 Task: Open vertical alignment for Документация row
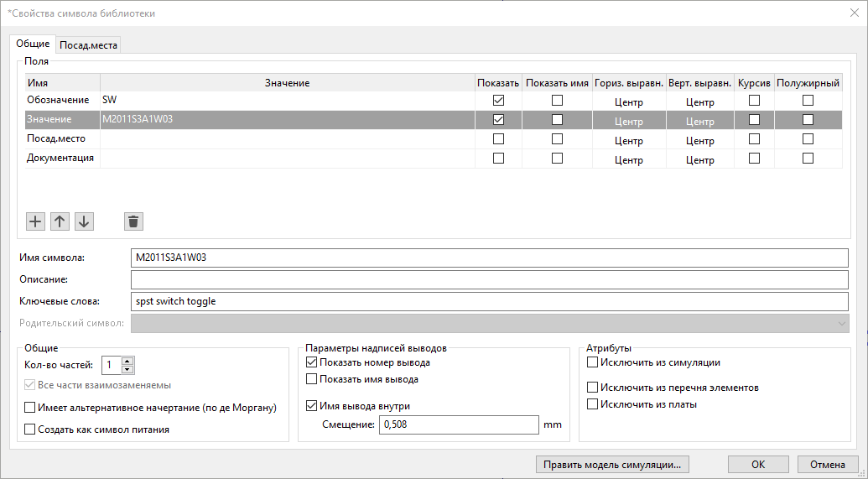click(699, 159)
